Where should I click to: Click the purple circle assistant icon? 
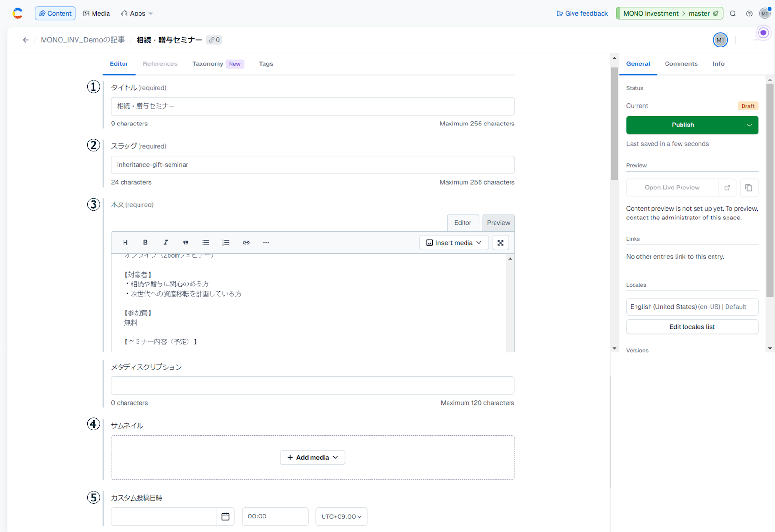click(763, 33)
